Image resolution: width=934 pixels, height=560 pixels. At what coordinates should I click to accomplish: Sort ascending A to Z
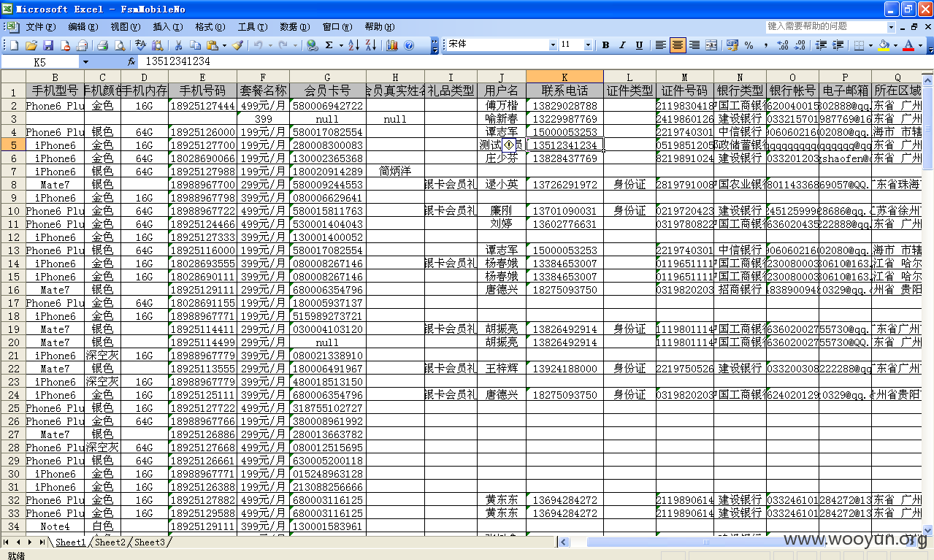pyautogui.click(x=353, y=45)
